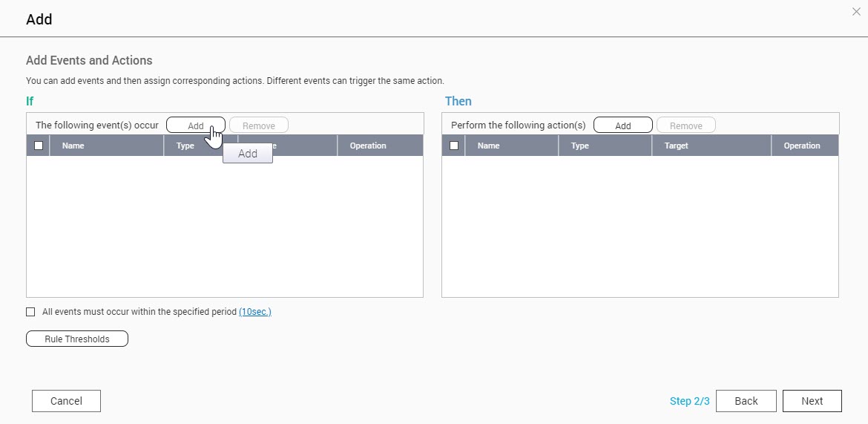Image resolution: width=868 pixels, height=424 pixels.
Task: Click Remove in the If events section
Action: [258, 125]
